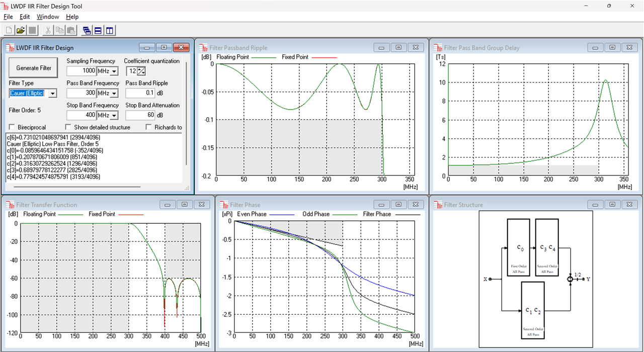Maximize the Filter Passband Ripple window
Image resolution: width=644 pixels, height=352 pixels.
point(398,47)
